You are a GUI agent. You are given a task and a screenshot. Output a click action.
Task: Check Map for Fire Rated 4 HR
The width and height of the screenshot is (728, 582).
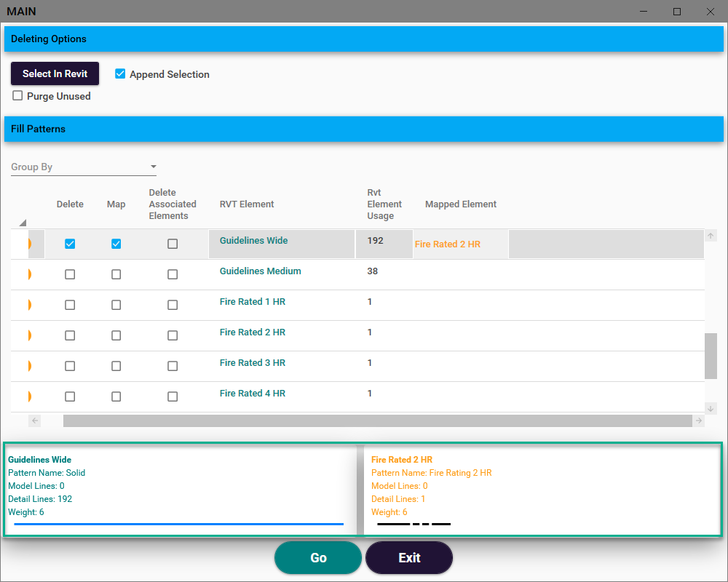[116, 396]
